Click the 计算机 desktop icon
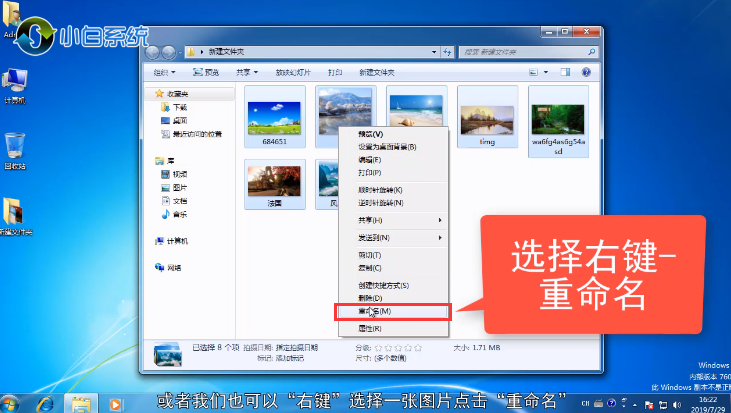 click(x=14, y=86)
